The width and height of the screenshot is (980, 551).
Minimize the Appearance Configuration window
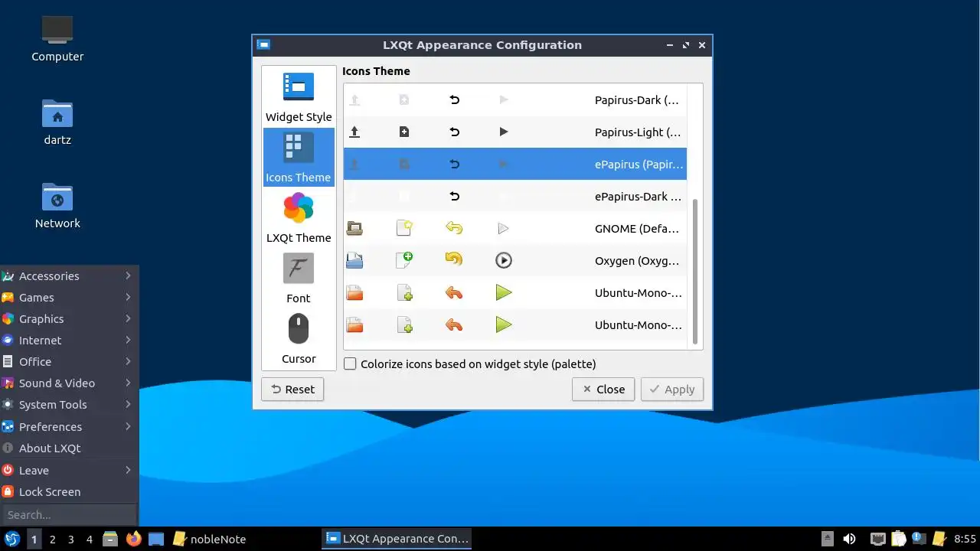(670, 45)
